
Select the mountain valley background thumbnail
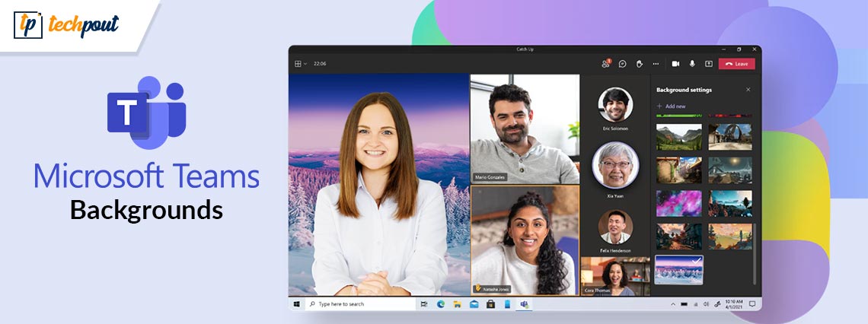[678, 137]
